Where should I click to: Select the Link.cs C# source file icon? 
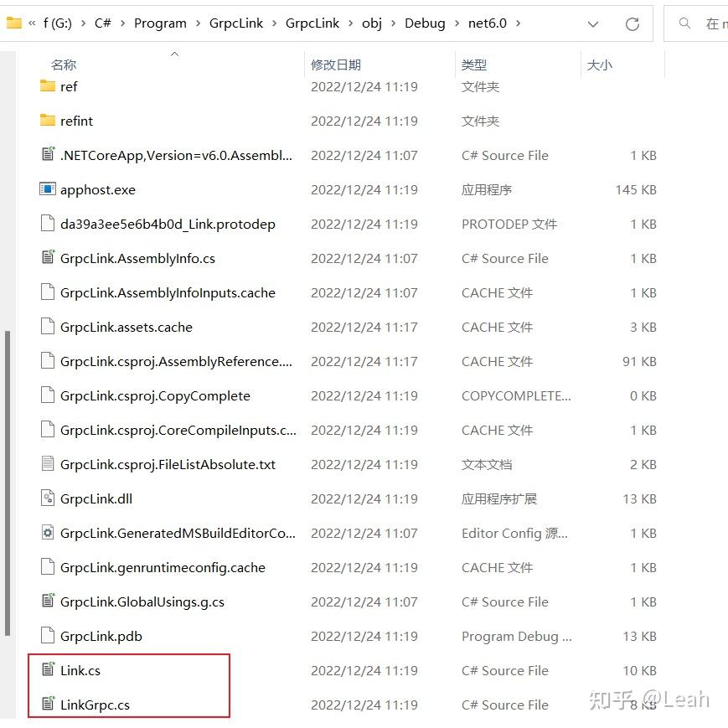pyautogui.click(x=48, y=670)
